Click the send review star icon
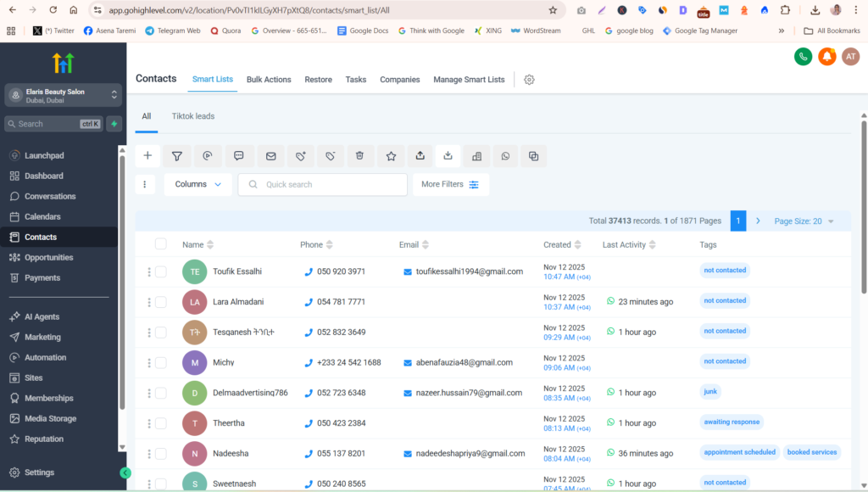 click(391, 156)
